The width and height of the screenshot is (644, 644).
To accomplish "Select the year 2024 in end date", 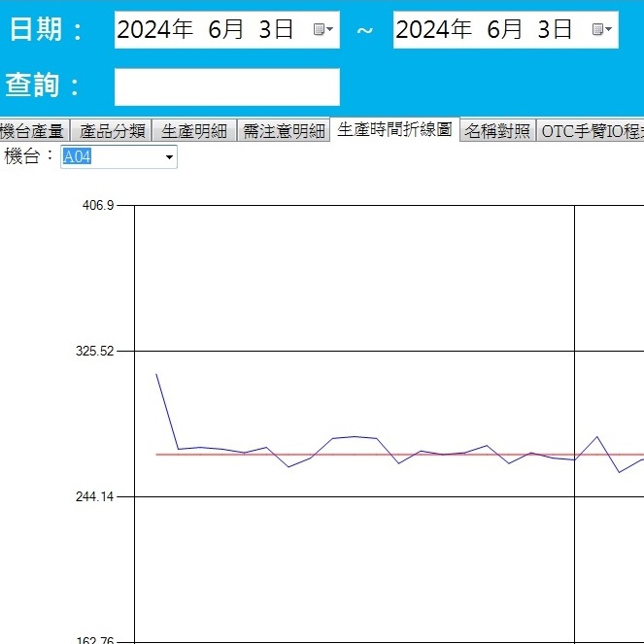I will (x=433, y=30).
